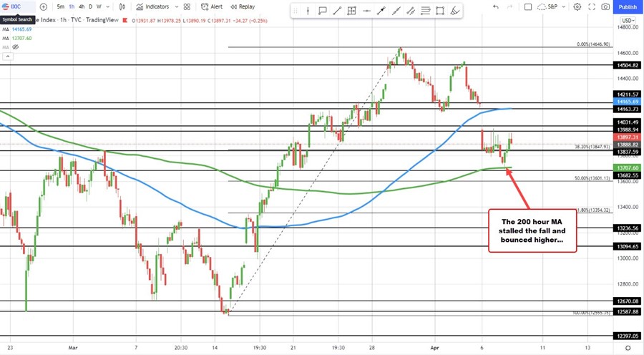Create a new Alert

point(212,6)
